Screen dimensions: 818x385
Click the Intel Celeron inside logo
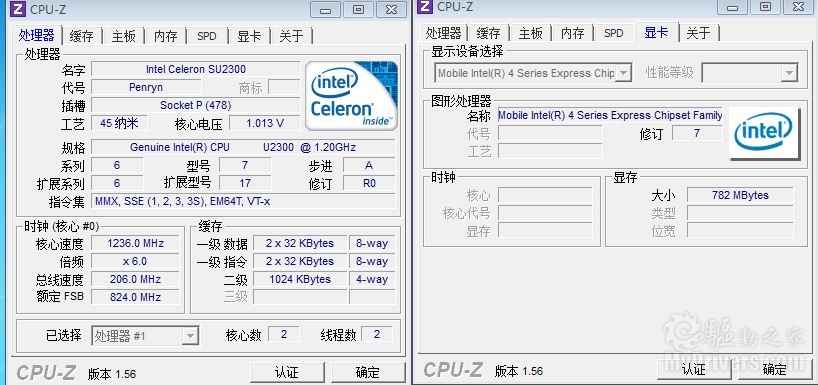coord(351,95)
